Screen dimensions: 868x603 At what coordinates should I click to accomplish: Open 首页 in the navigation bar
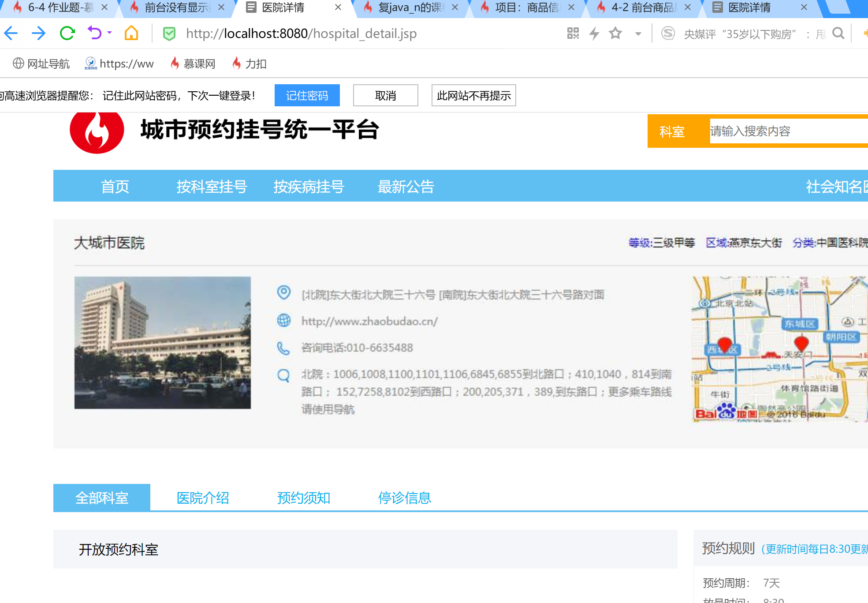(115, 187)
